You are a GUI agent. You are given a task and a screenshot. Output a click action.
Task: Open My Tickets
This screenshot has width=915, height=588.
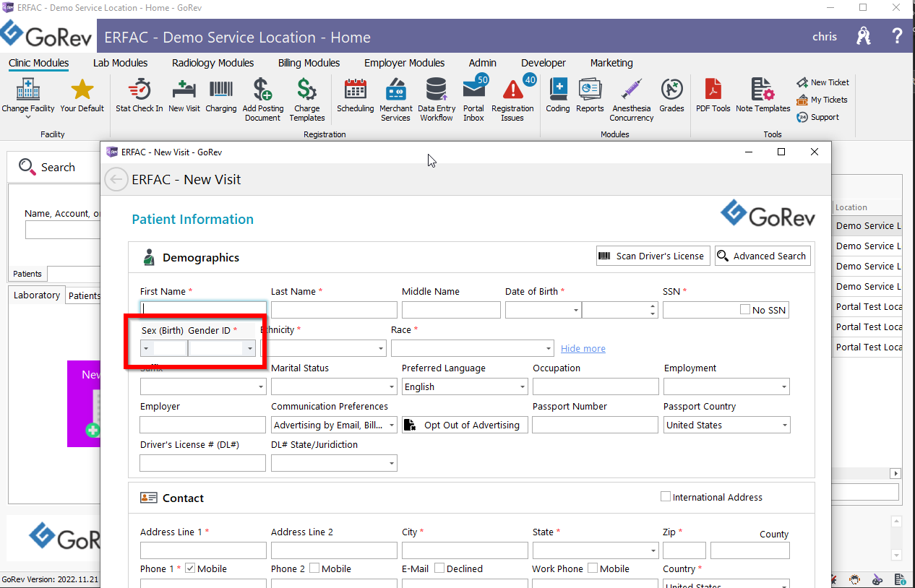(x=822, y=100)
